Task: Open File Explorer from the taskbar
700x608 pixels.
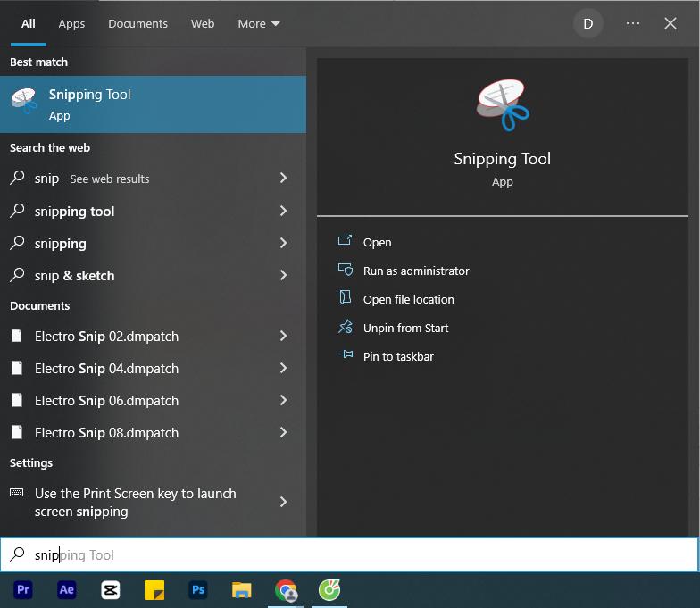Action: [241, 589]
